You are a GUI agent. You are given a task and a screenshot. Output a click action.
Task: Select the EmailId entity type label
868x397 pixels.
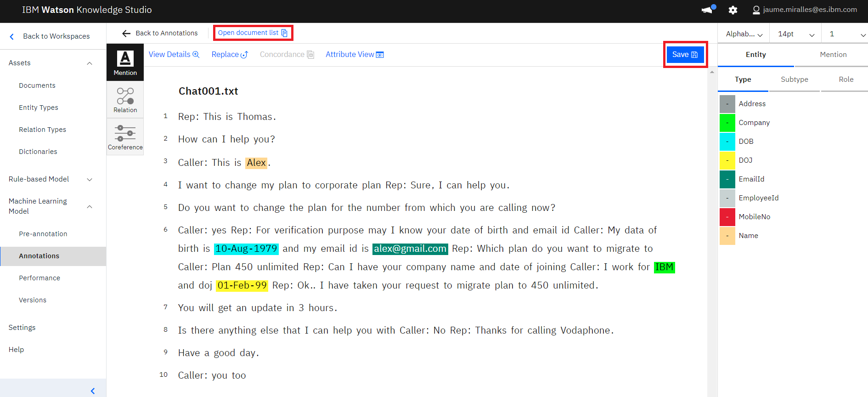pyautogui.click(x=751, y=179)
